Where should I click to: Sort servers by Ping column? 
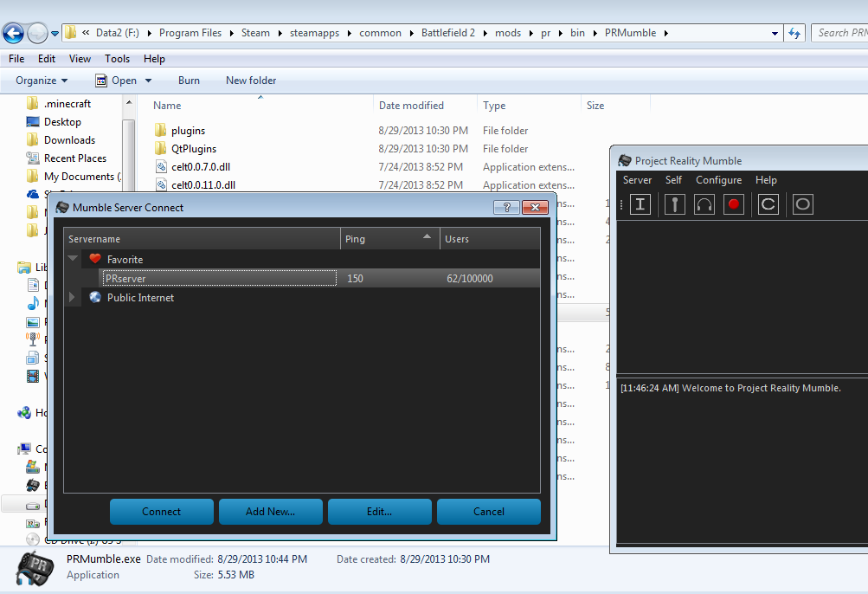389,239
